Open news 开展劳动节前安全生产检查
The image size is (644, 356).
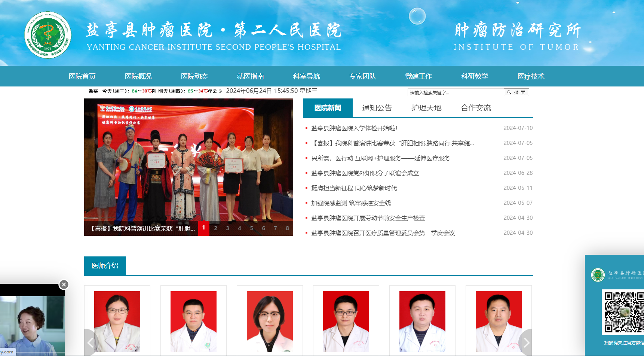(368, 218)
